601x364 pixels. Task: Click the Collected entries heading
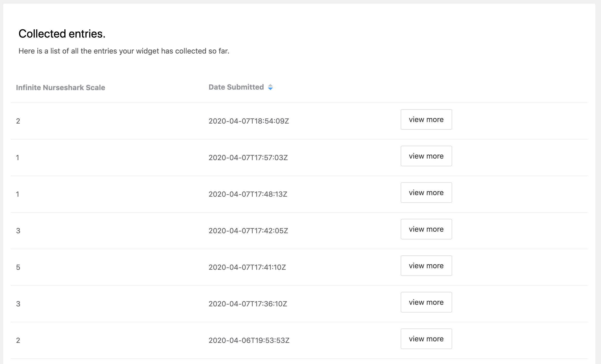click(x=62, y=34)
